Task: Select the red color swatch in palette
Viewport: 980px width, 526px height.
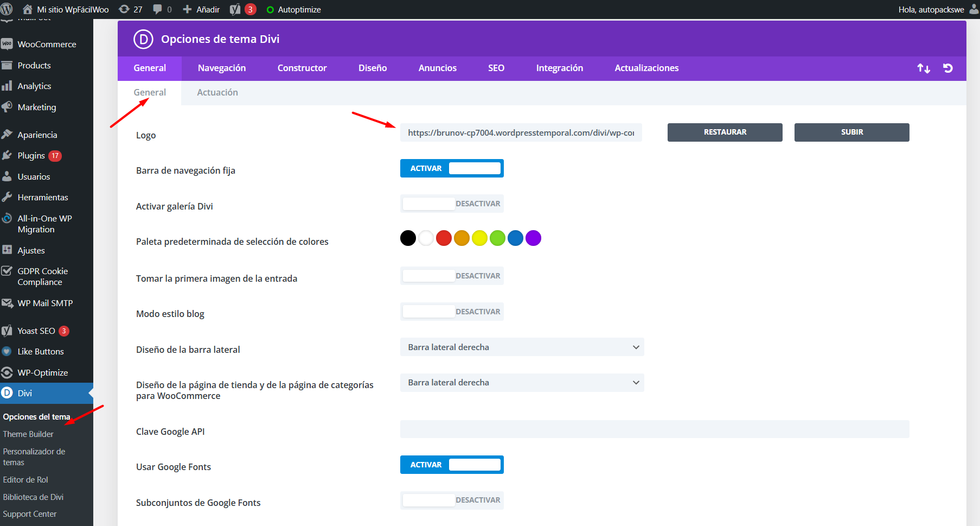Action: point(444,238)
